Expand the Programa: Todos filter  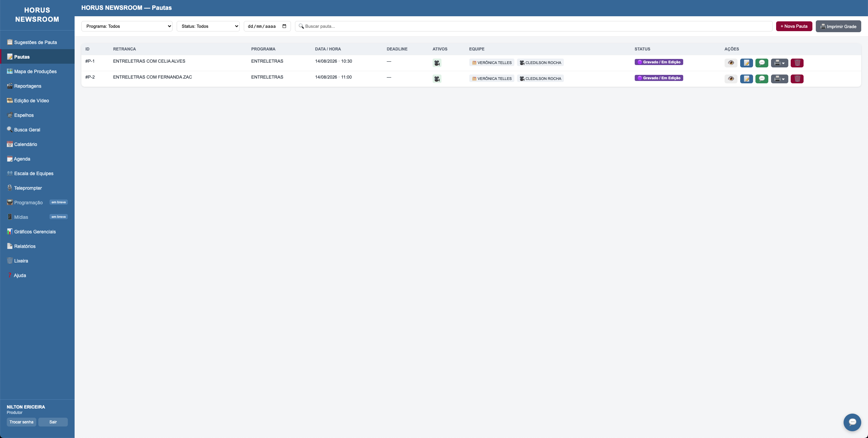[x=127, y=26]
